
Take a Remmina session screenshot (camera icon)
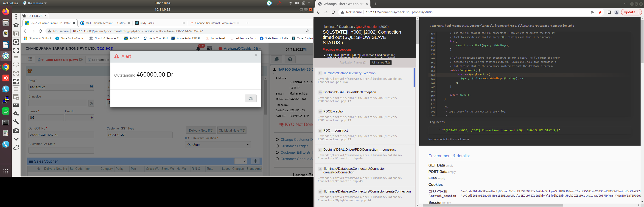tap(16, 130)
